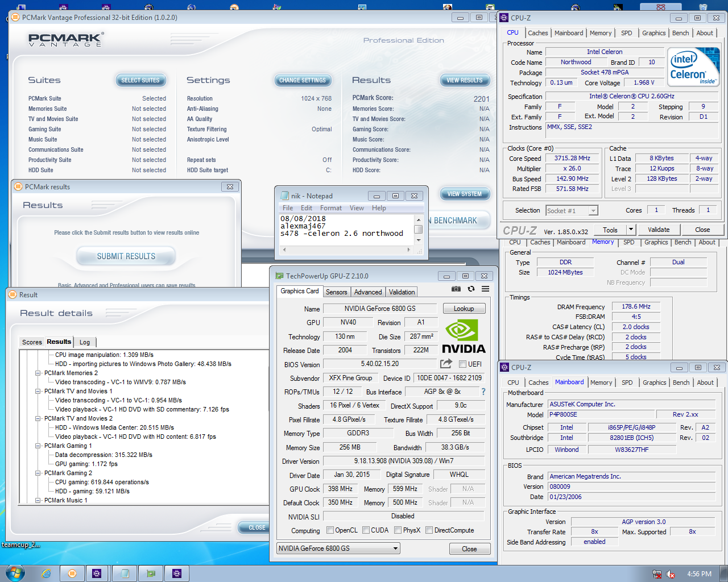Screen dimensions: 728x582
Task: Click the Notepad text area
Action: tap(346, 229)
